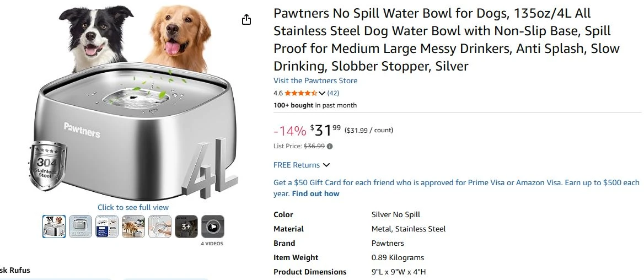Click the Ask Rufus heading
This screenshot has width=644, height=280.
point(15,270)
